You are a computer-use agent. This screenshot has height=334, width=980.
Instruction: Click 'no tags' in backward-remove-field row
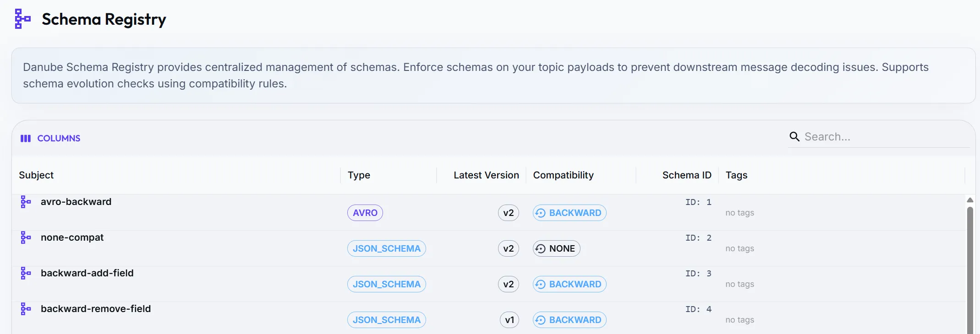click(x=739, y=320)
